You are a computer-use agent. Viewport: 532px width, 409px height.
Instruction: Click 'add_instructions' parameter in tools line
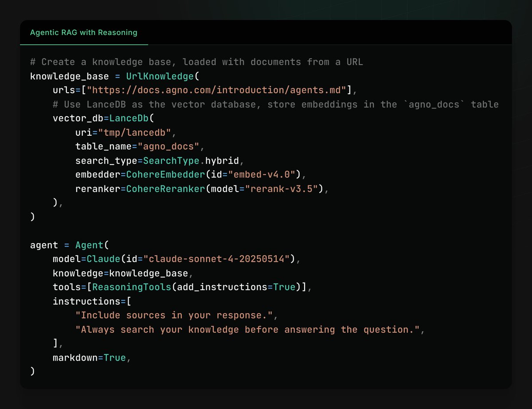click(x=222, y=287)
